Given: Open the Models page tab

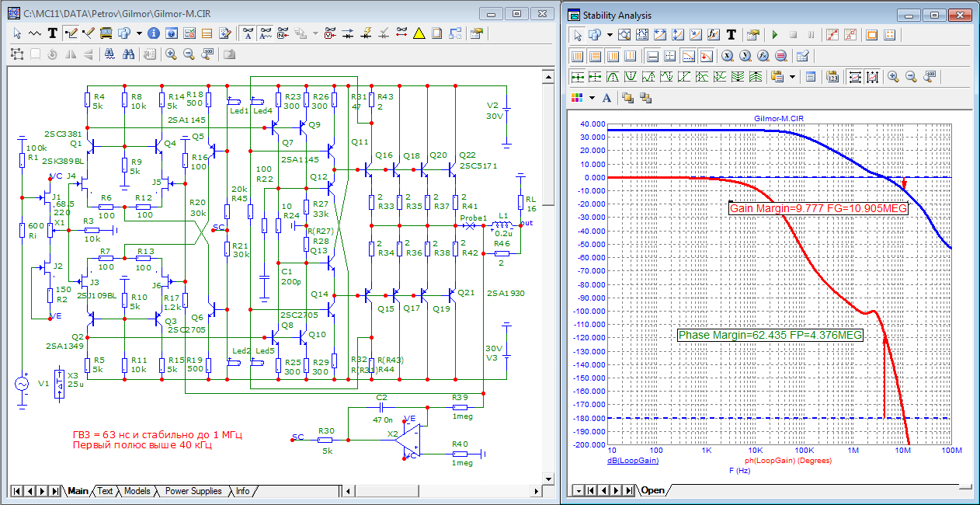Looking at the screenshot, I should tap(137, 491).
